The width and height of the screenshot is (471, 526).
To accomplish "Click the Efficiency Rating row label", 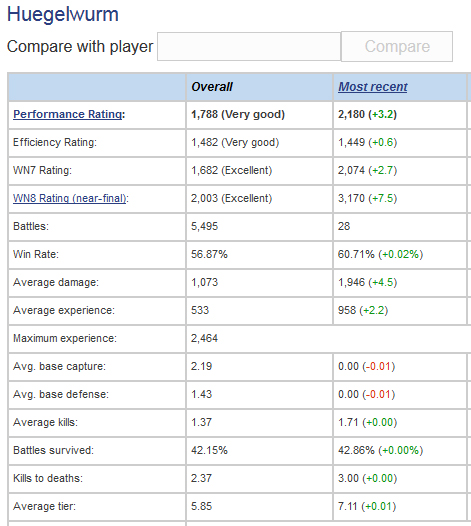I will click(55, 143).
